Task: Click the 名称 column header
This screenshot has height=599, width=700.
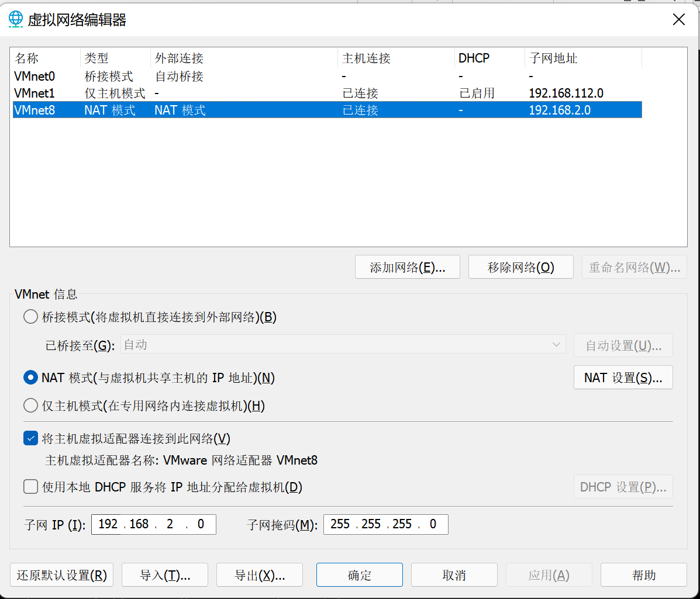Action: coord(45,58)
